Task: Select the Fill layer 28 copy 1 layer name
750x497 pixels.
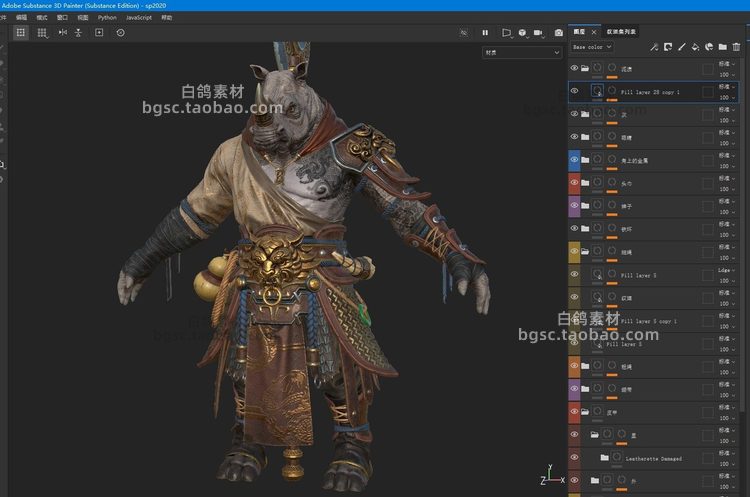Action: click(650, 92)
